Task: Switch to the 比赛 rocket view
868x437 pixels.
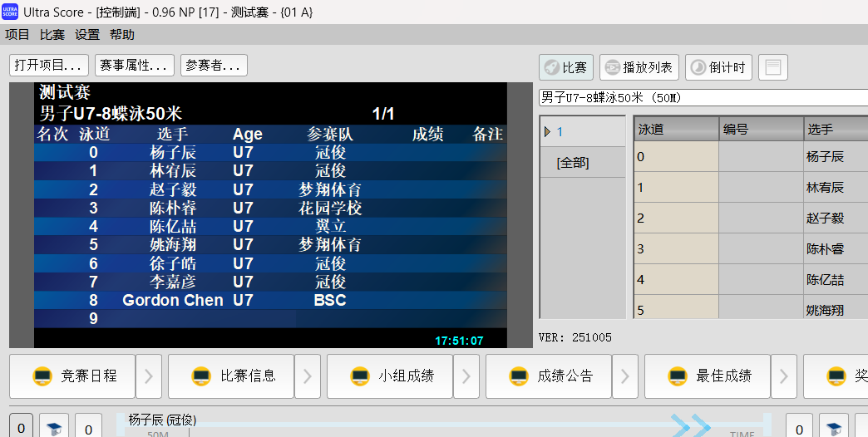Action: (566, 67)
